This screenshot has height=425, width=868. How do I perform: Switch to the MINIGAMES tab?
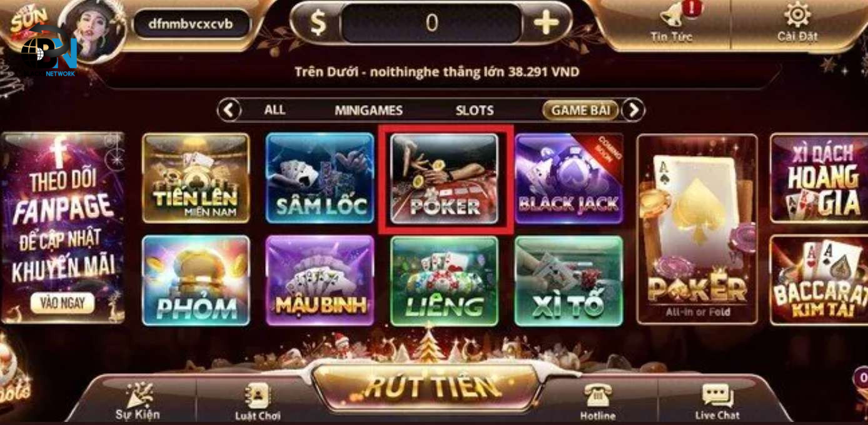368,111
